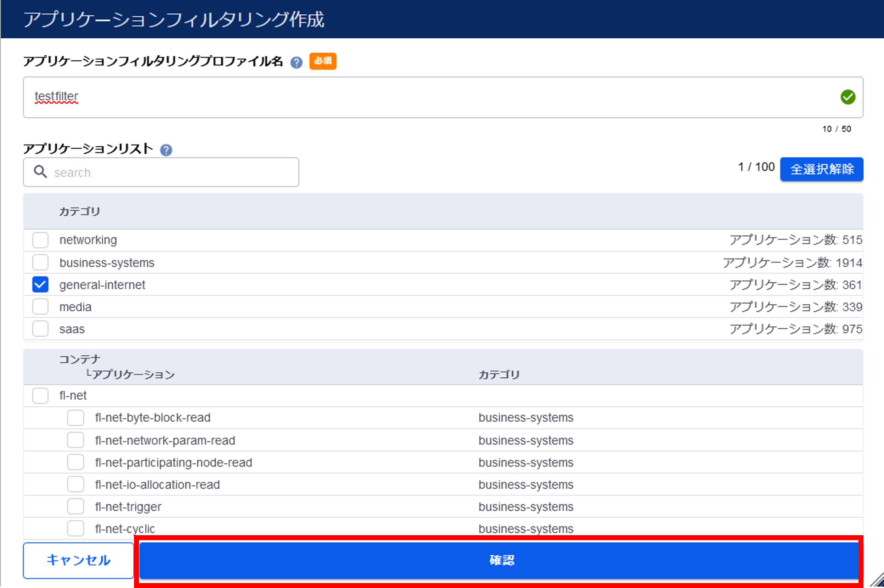This screenshot has height=588, width=884.
Task: Uncheck the general-internet category checkbox
Action: [40, 285]
